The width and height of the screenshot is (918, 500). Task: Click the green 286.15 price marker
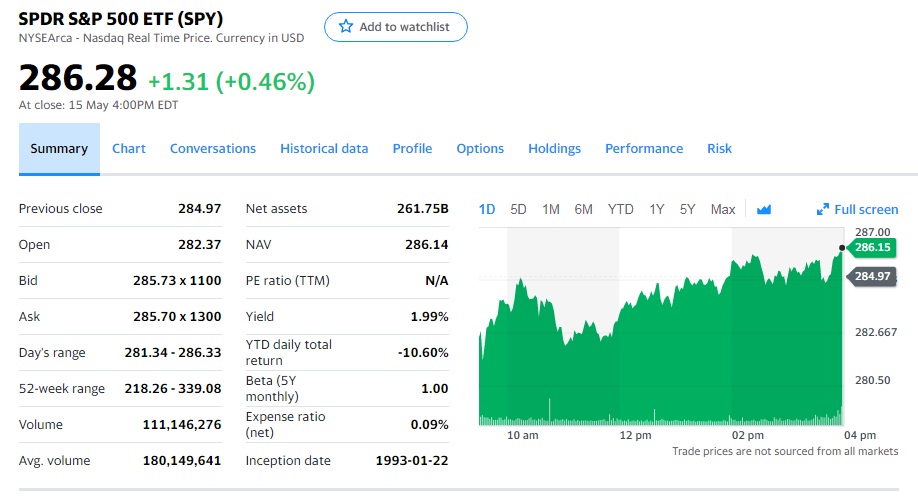(871, 247)
